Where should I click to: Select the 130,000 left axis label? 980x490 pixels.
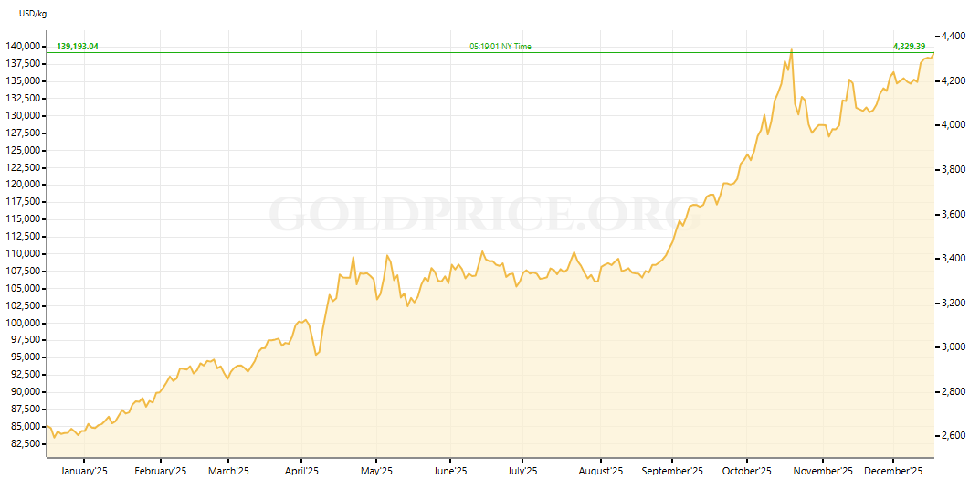pos(23,116)
